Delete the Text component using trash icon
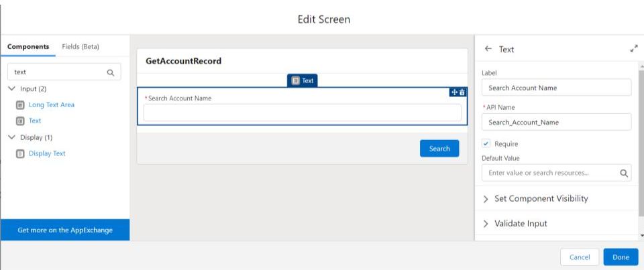The width and height of the screenshot is (644, 270). pyautogui.click(x=462, y=92)
